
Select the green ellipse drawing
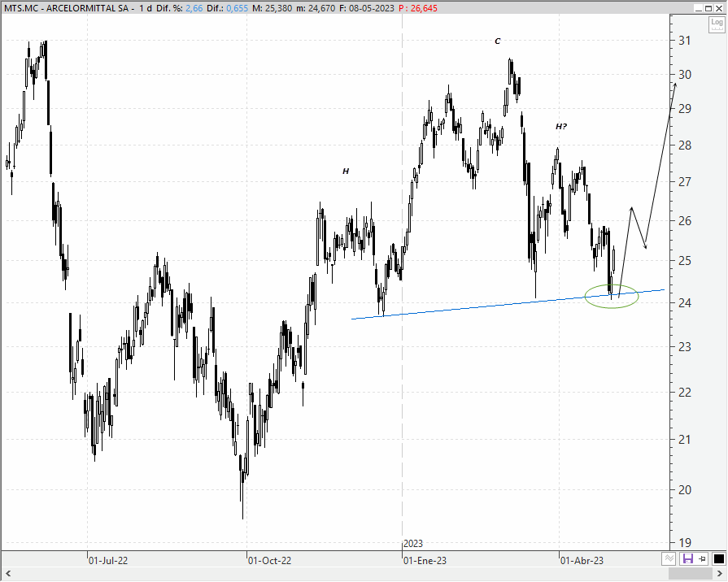(x=612, y=296)
